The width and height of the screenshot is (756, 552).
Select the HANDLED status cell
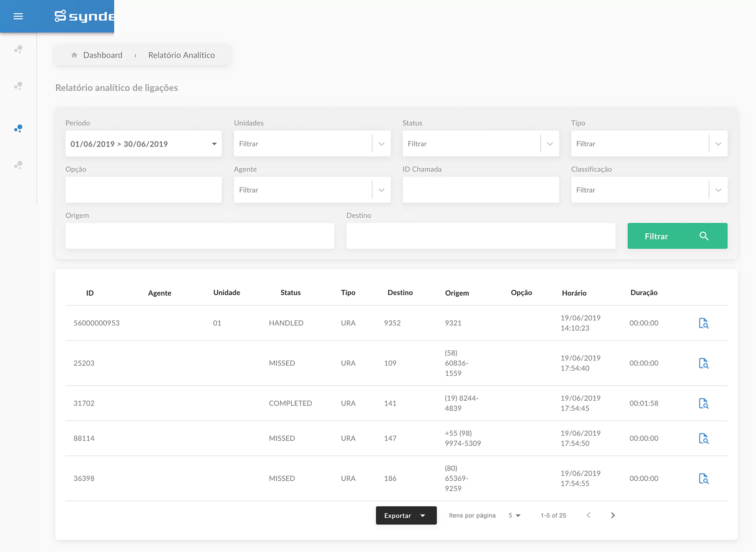(286, 323)
